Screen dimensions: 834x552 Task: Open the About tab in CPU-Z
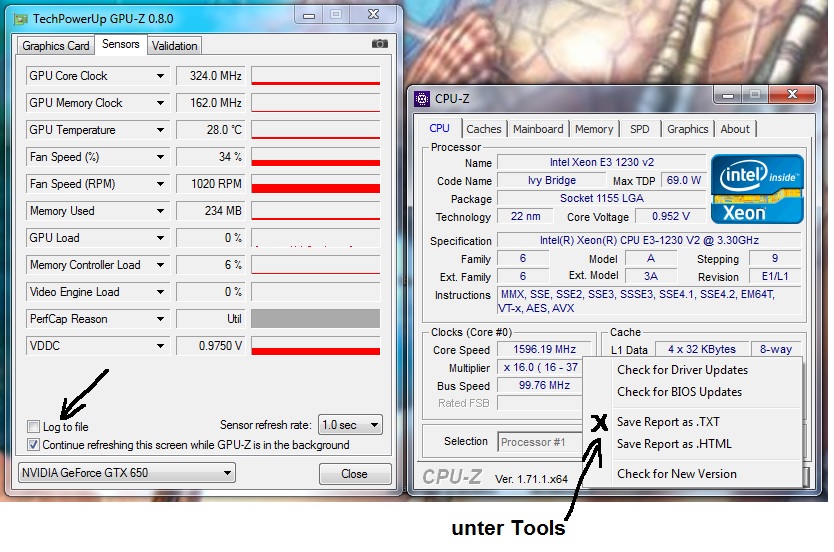[x=735, y=129]
